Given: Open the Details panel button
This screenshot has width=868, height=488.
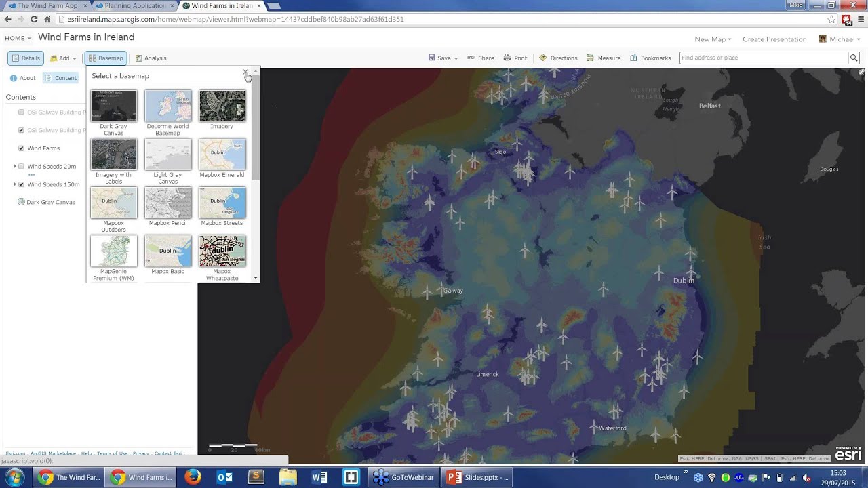Looking at the screenshot, I should (x=26, y=58).
